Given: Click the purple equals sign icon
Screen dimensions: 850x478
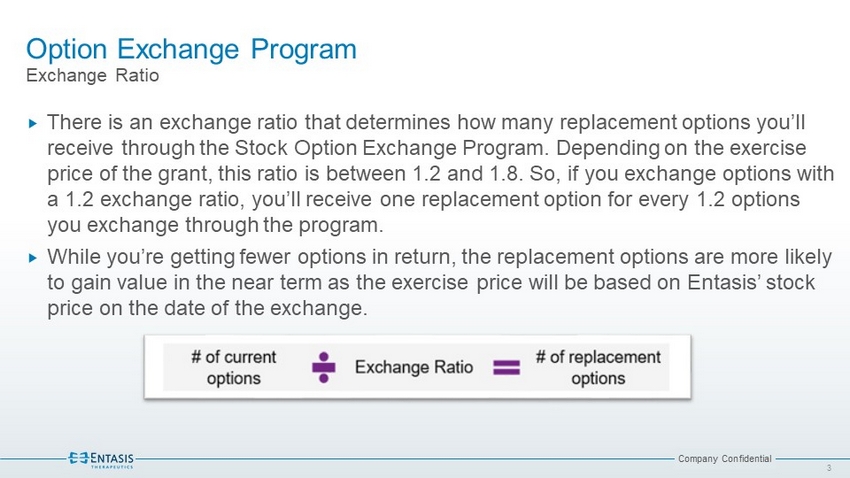Looking at the screenshot, I should click(506, 368).
